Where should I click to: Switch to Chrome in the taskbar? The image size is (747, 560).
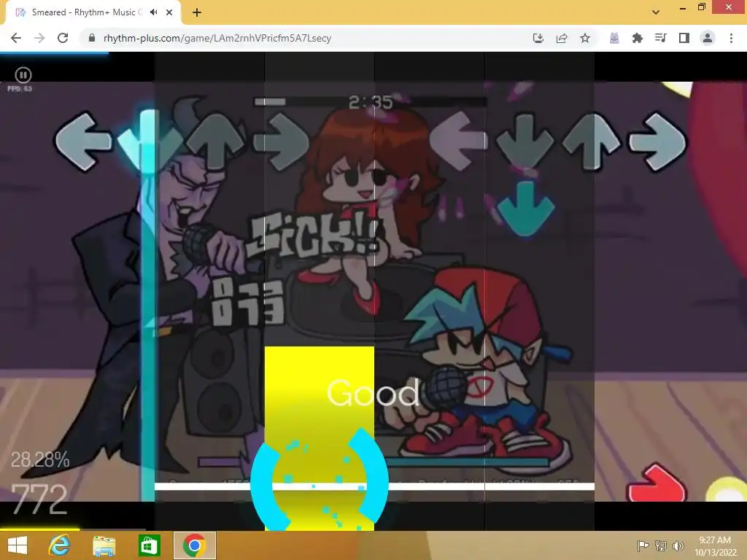click(194, 545)
